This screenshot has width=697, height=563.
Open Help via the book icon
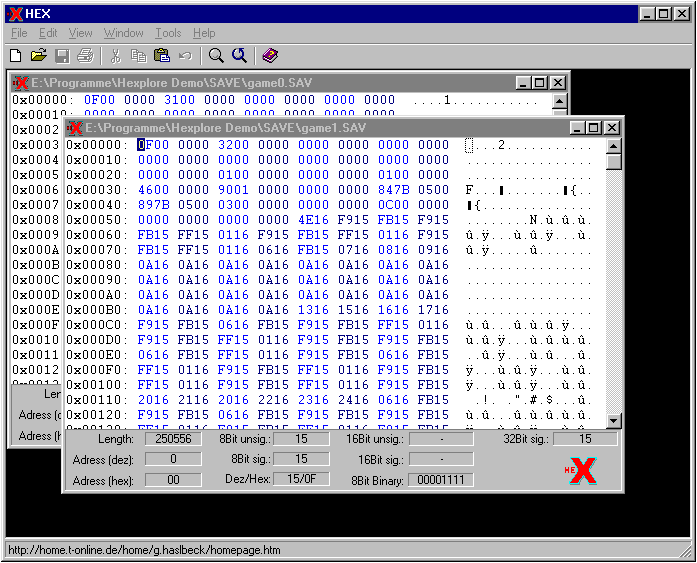coord(270,56)
